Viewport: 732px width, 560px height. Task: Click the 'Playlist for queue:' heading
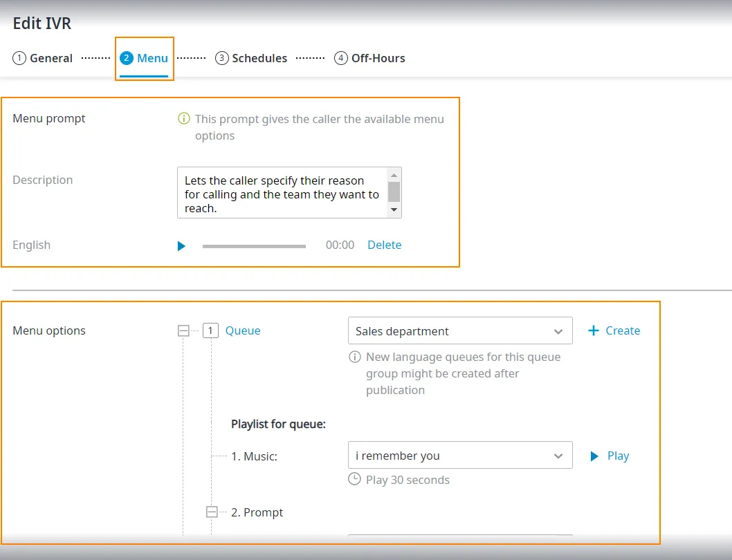(278, 424)
